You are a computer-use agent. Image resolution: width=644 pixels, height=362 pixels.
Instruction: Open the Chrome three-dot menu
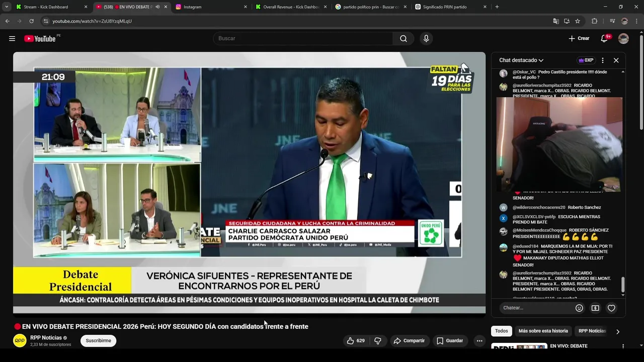click(636, 21)
